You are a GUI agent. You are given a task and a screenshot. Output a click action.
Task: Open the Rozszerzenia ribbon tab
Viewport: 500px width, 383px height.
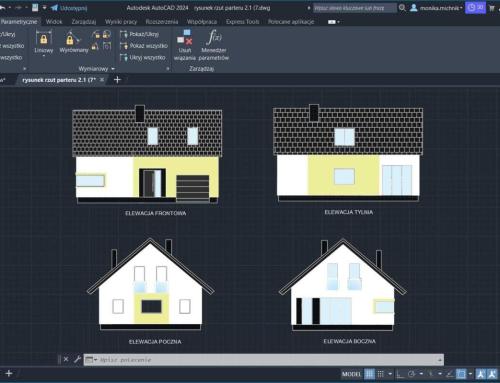pos(162,22)
